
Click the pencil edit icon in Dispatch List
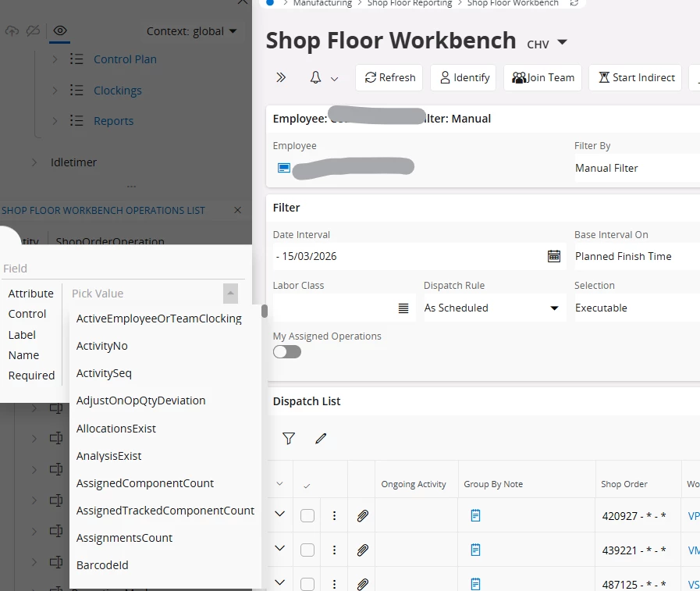coord(321,439)
